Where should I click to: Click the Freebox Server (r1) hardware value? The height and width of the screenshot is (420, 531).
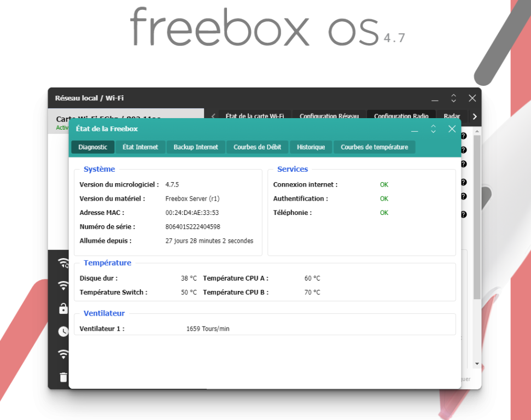[x=192, y=199]
